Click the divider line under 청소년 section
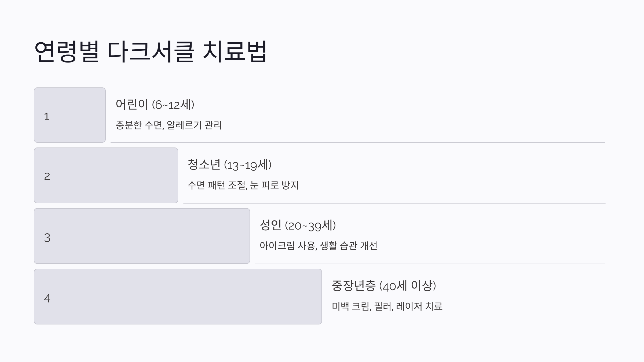The image size is (644, 362). (394, 203)
